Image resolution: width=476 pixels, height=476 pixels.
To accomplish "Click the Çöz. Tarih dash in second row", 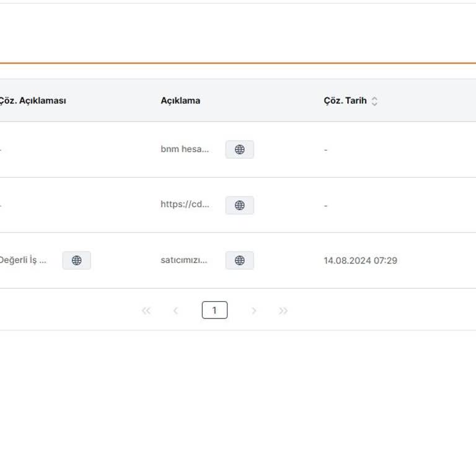I will point(325,206).
